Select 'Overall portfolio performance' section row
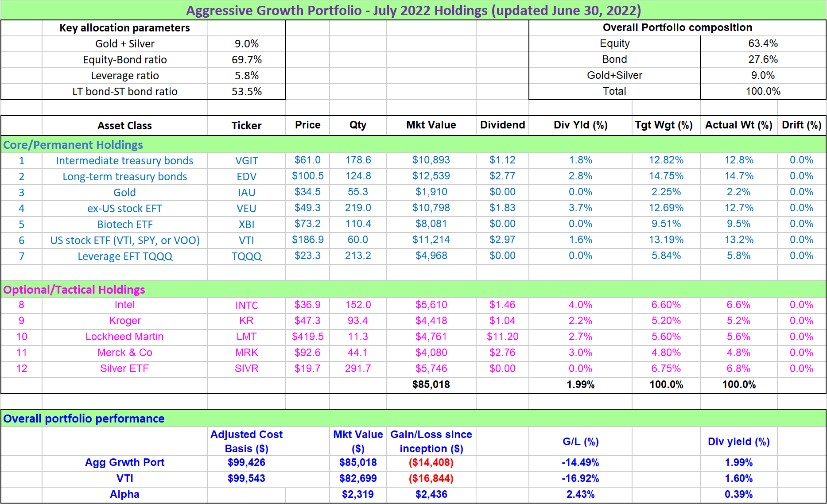Screen dimensions: 827x504 click(x=413, y=419)
